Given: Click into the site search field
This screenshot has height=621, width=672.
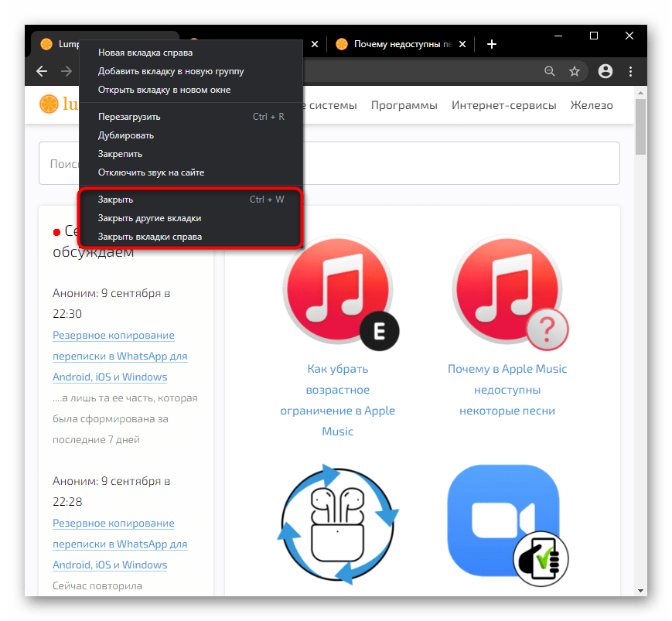Looking at the screenshot, I should [x=387, y=163].
